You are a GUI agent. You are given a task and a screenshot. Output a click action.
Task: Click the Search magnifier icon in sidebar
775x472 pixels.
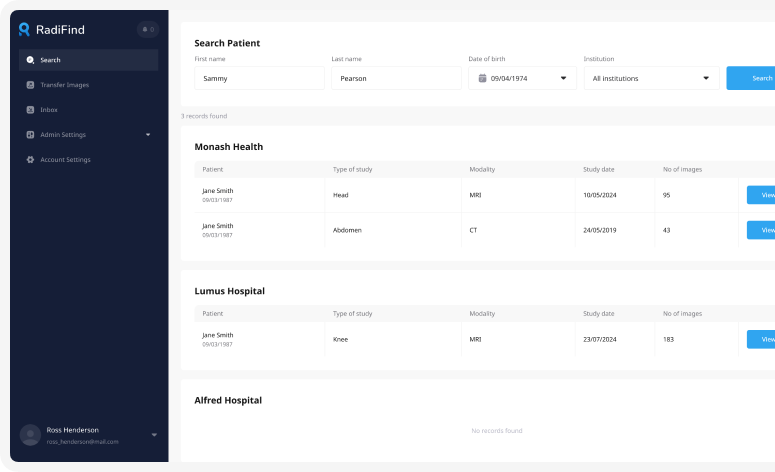click(31, 60)
